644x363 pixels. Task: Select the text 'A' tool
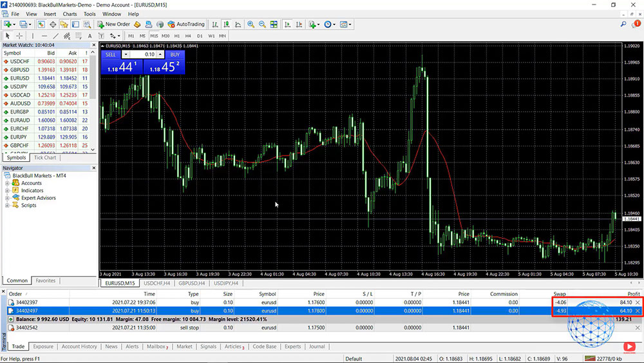[90, 35]
